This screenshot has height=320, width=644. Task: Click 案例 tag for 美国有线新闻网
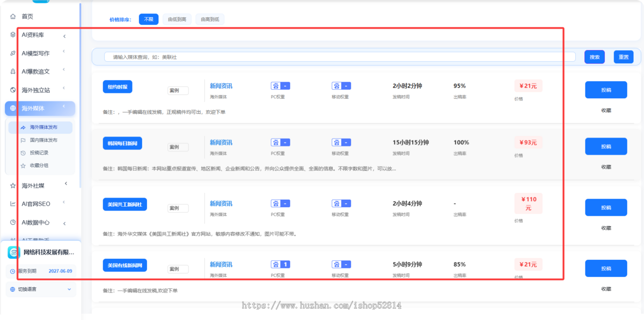(x=178, y=269)
